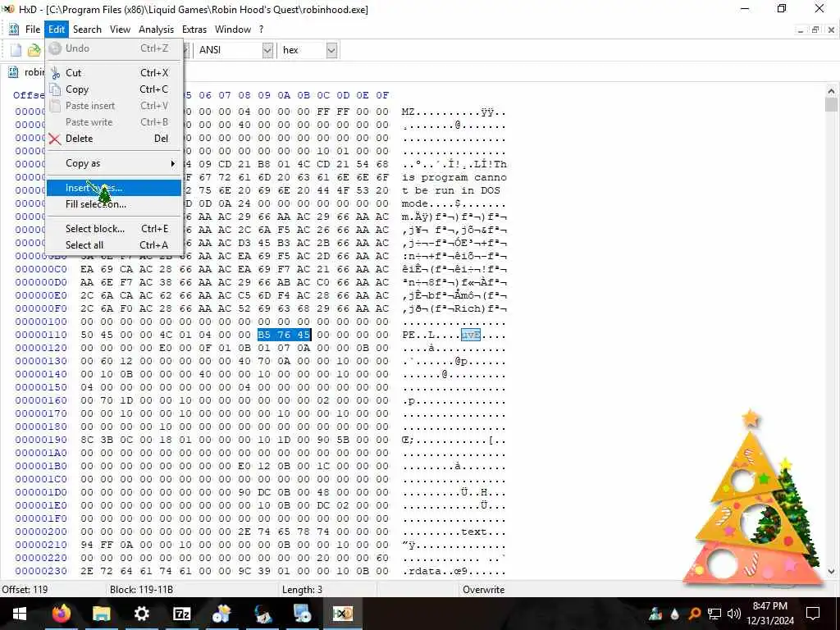
Task: Click the vertical scrollbar thumb
Action: click(831, 104)
